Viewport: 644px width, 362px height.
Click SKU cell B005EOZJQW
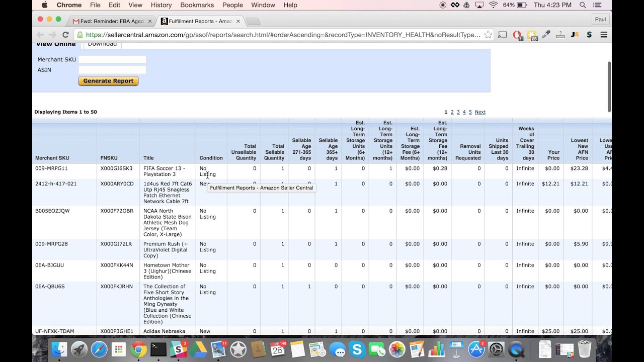point(52,211)
